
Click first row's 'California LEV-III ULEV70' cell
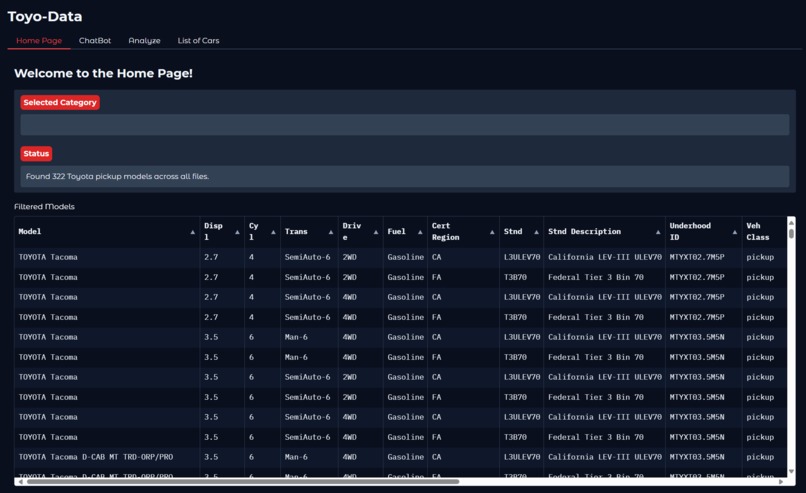(x=604, y=257)
